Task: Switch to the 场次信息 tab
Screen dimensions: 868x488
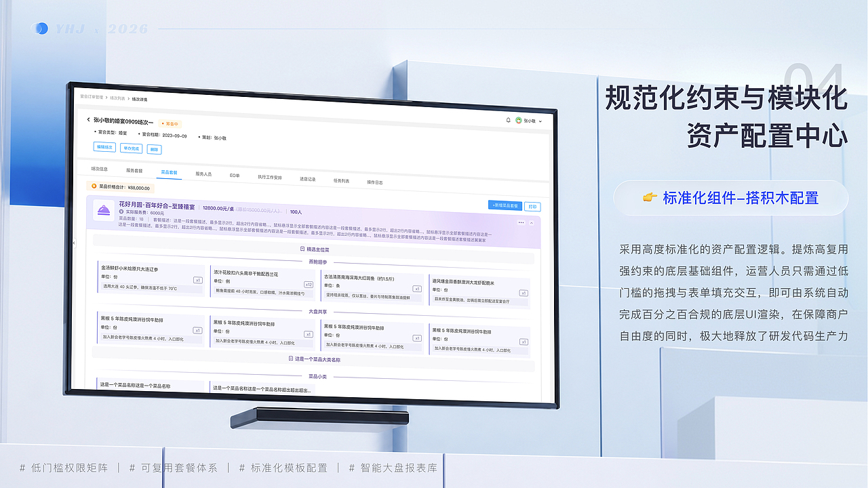Action: [x=99, y=169]
